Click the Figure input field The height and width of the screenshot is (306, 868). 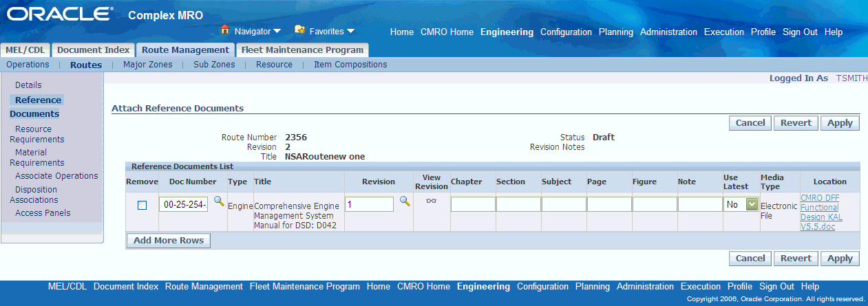[654, 204]
